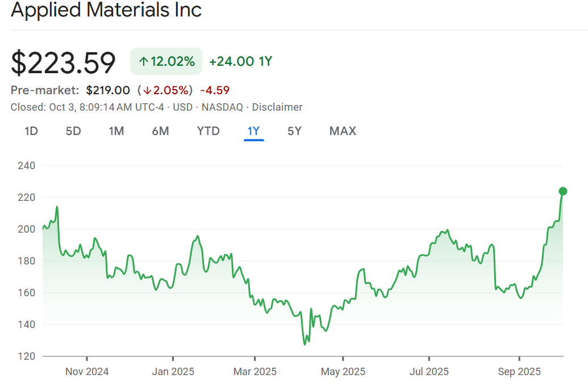588x387 pixels.
Task: Select the YTD range tab
Action: click(208, 131)
